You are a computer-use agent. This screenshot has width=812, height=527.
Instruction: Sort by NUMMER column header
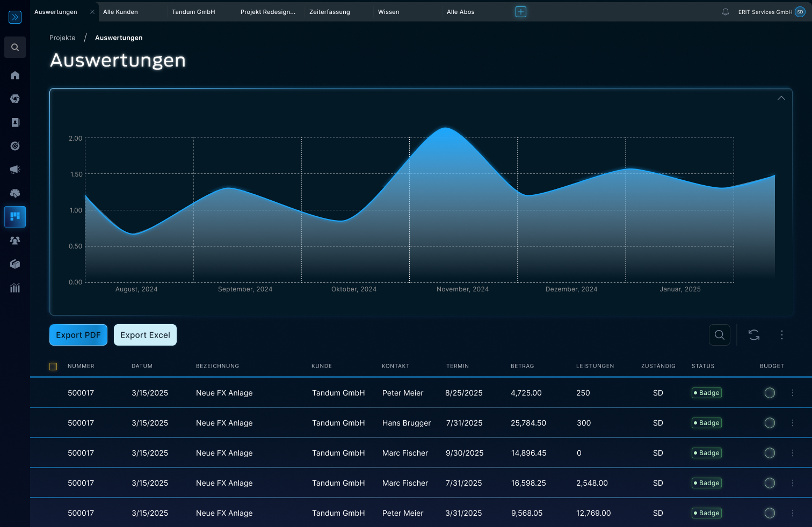coord(81,366)
